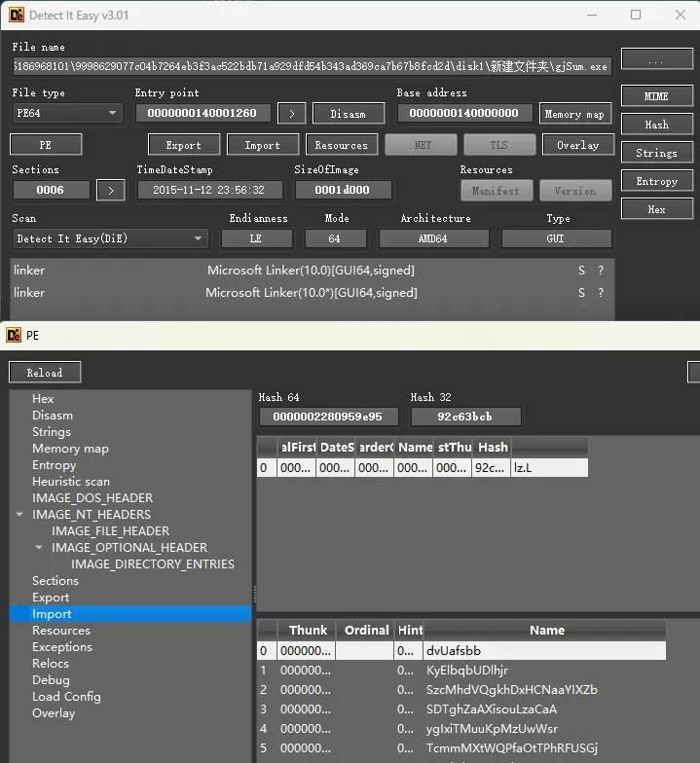The height and width of the screenshot is (763, 700).
Task: Click the Base address value field
Action: point(464,113)
